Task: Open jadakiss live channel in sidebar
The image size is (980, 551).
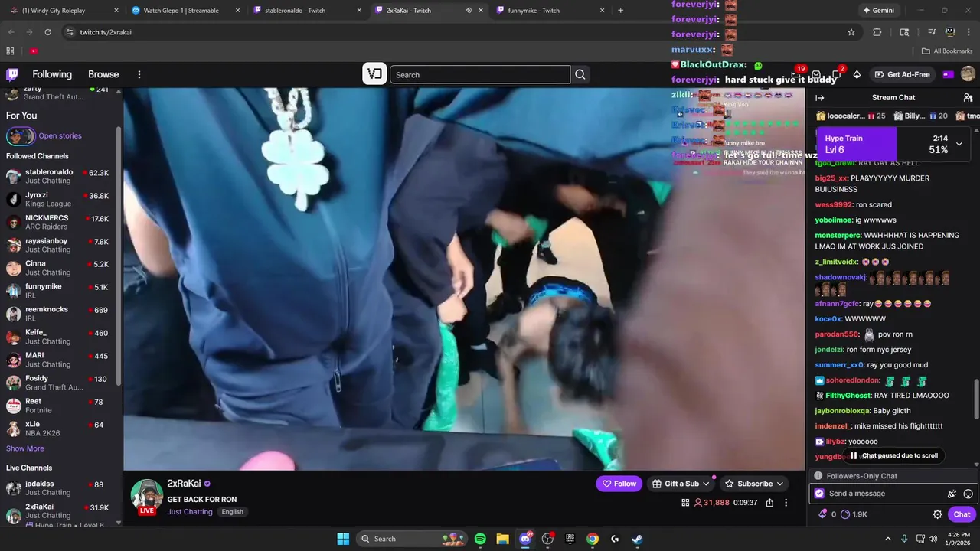Action: click(x=60, y=487)
